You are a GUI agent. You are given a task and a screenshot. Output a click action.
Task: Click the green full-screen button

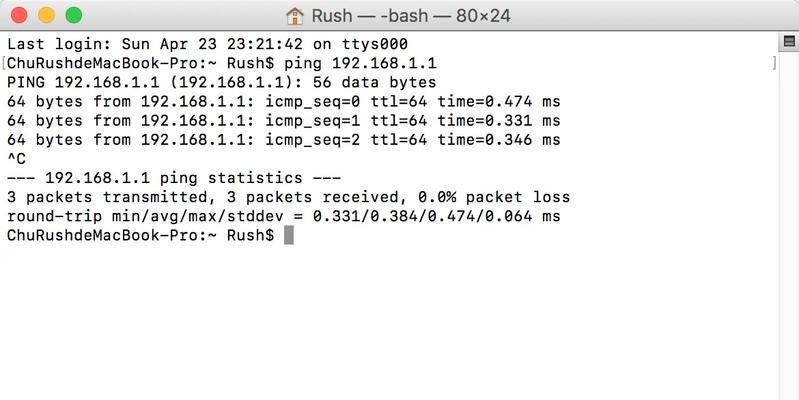[74, 15]
